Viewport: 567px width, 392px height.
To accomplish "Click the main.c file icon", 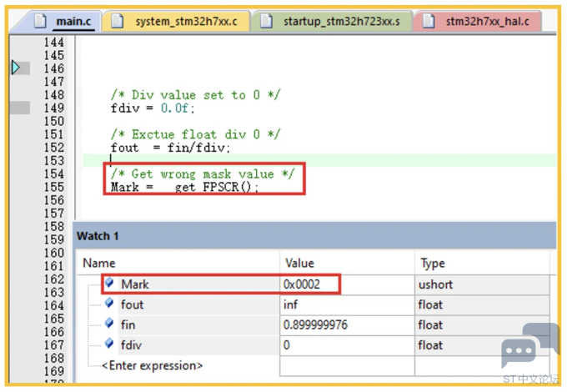I will click(x=40, y=21).
